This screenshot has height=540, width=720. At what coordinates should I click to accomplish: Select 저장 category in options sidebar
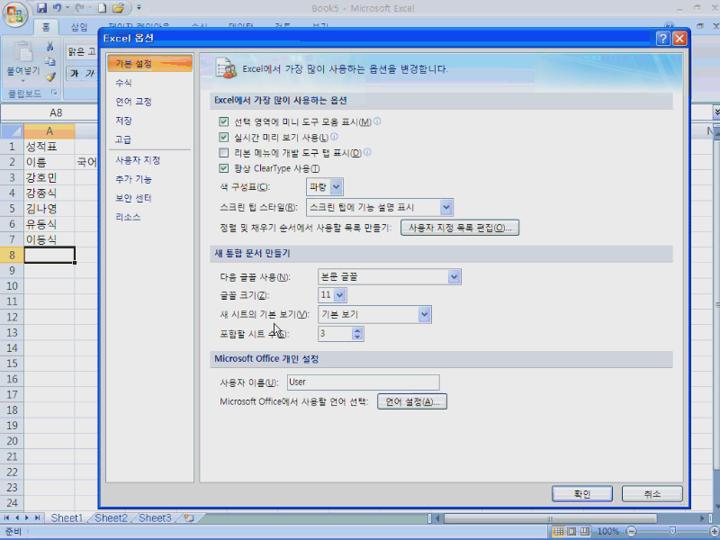[x=150, y=120]
